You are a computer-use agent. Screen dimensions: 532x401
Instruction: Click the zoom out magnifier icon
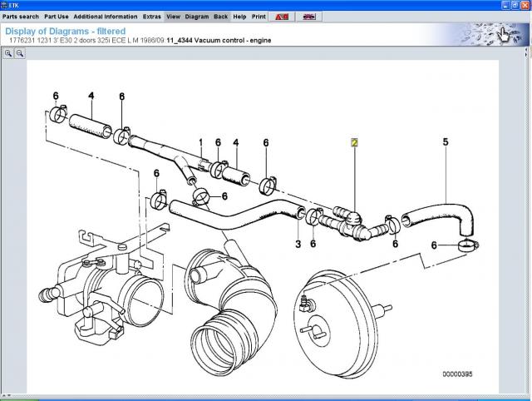click(20, 52)
